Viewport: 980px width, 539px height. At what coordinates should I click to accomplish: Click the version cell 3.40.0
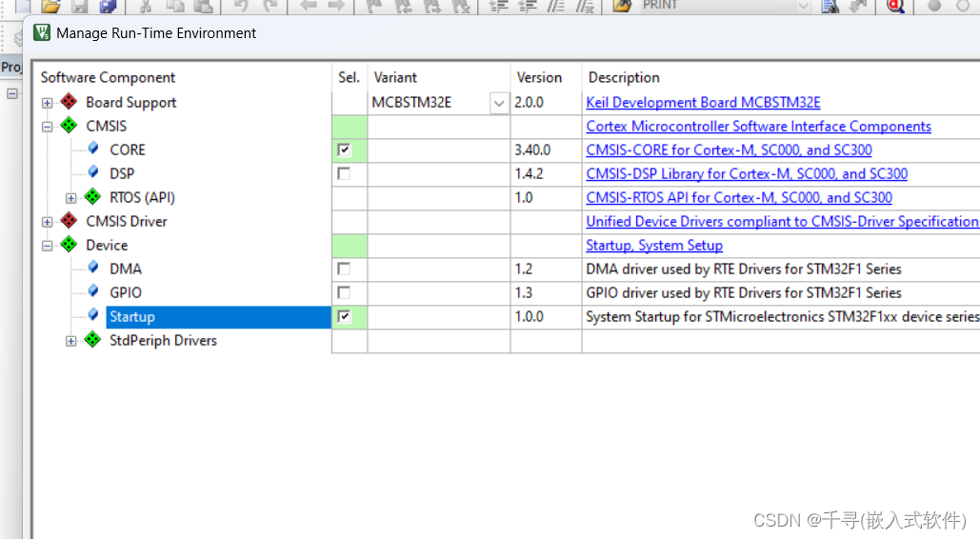[532, 150]
